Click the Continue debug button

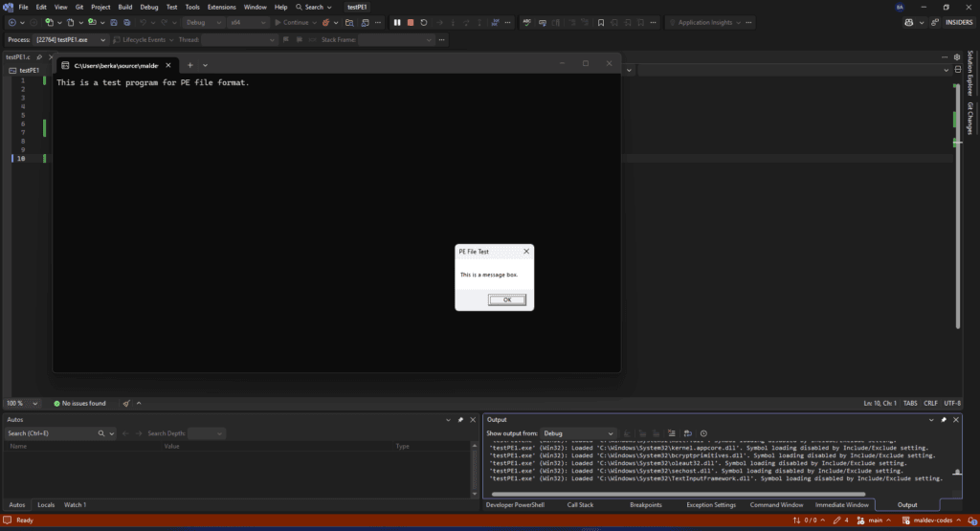(x=292, y=22)
